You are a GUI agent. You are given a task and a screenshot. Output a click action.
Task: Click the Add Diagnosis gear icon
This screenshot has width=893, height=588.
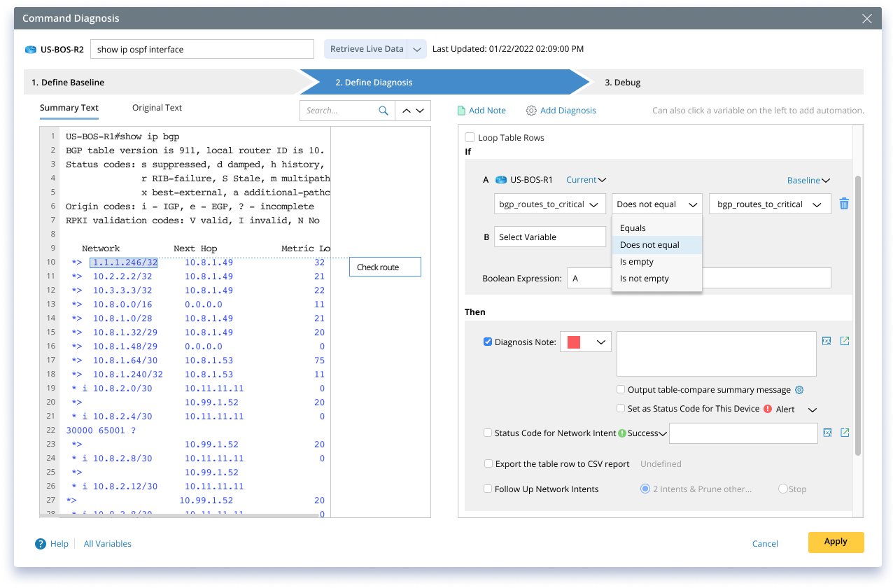[531, 111]
